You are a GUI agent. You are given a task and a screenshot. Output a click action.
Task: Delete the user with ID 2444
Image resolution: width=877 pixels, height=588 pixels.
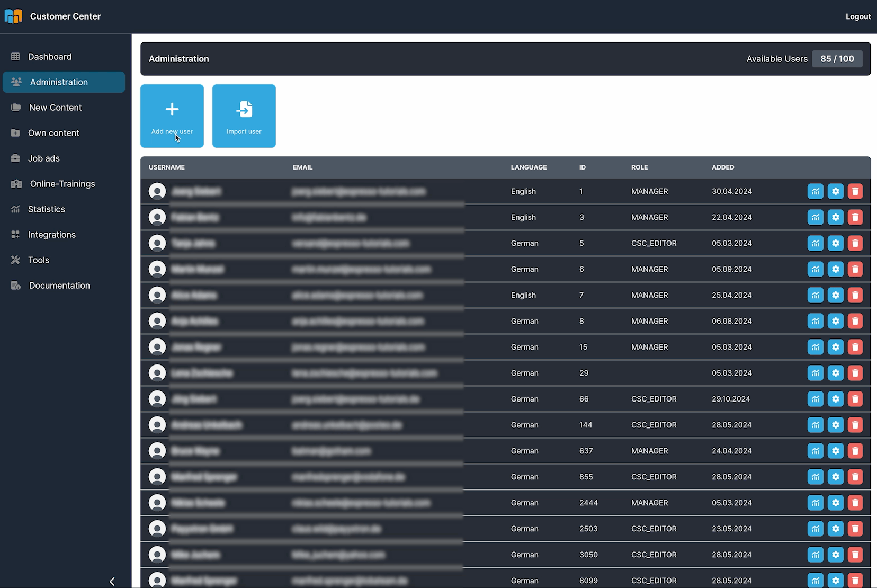point(855,503)
